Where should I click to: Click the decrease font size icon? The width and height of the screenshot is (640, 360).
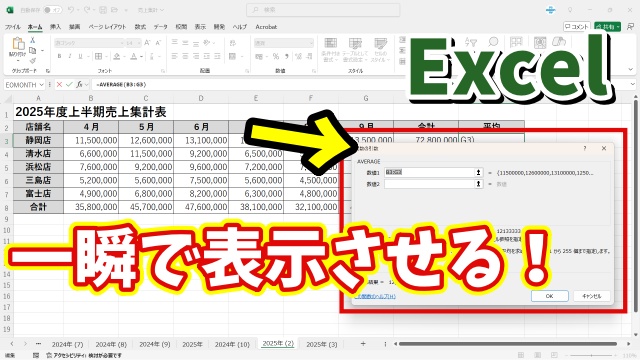tap(158, 42)
